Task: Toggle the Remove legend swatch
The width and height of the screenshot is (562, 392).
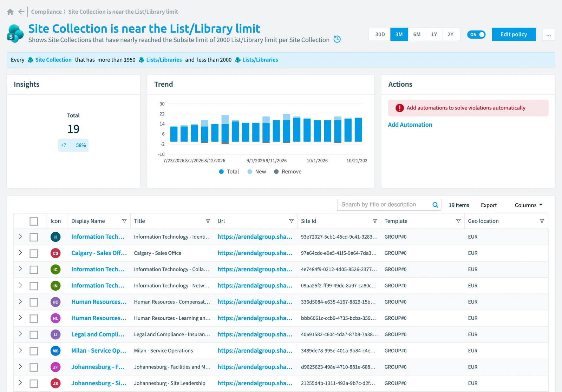Action: pos(276,172)
